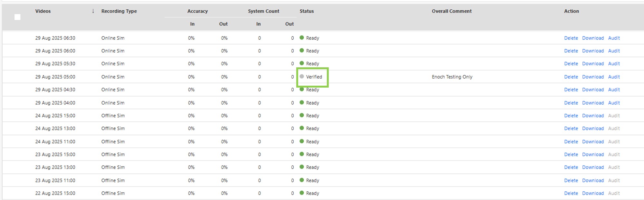Click green Ready dot for 24 Aug 15:00
This screenshot has width=644, height=200.
coord(302,115)
